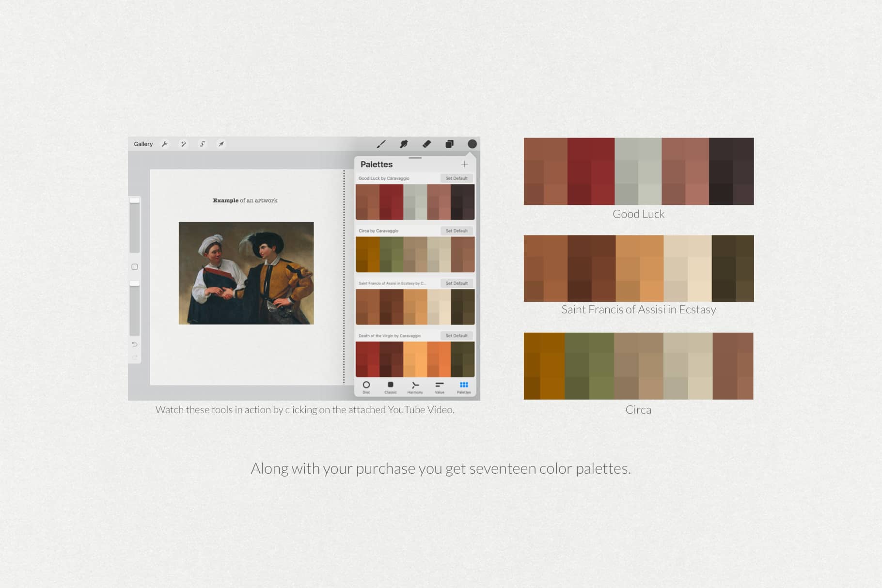Tap the square modify button in sidebar
882x588 pixels.
click(135, 267)
